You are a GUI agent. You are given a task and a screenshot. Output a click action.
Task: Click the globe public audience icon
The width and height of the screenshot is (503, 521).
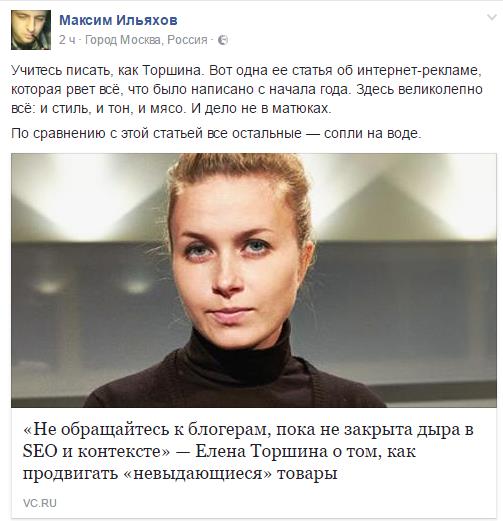(223, 40)
